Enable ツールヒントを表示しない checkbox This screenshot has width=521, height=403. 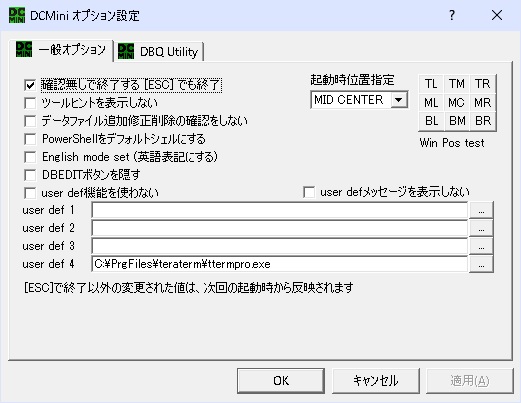click(x=30, y=103)
